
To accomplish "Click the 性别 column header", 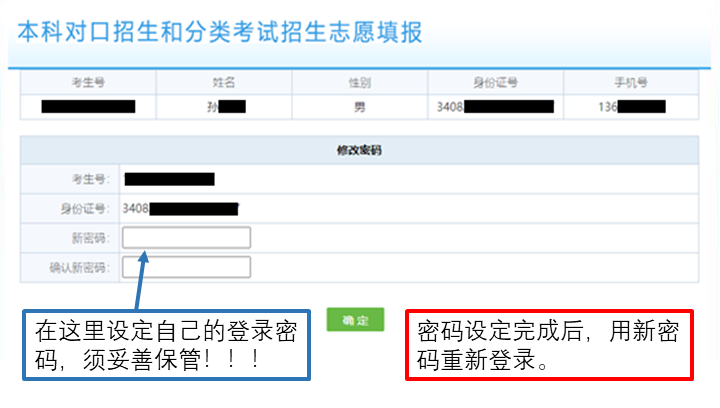I will [x=359, y=82].
